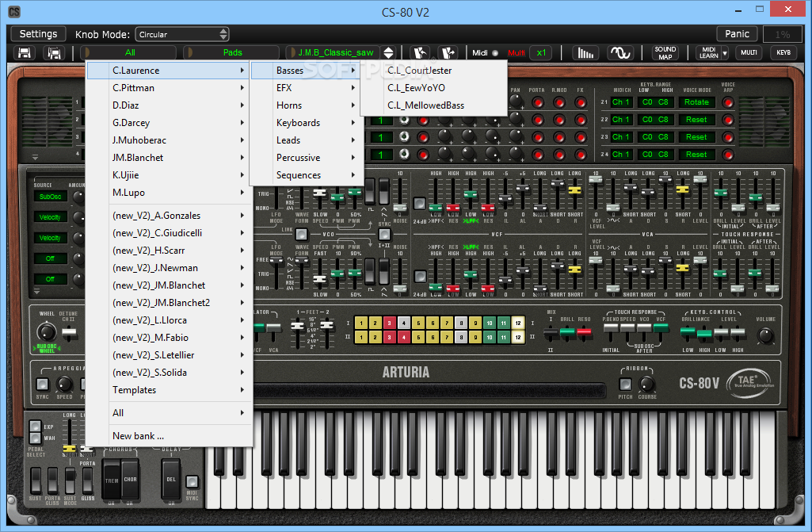Load the C.L_MellowedBass preset
The width and height of the screenshot is (812, 532).
point(433,105)
